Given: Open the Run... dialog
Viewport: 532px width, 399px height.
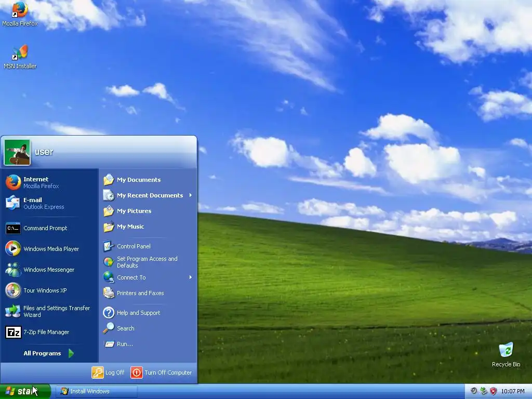Looking at the screenshot, I should coord(148,344).
